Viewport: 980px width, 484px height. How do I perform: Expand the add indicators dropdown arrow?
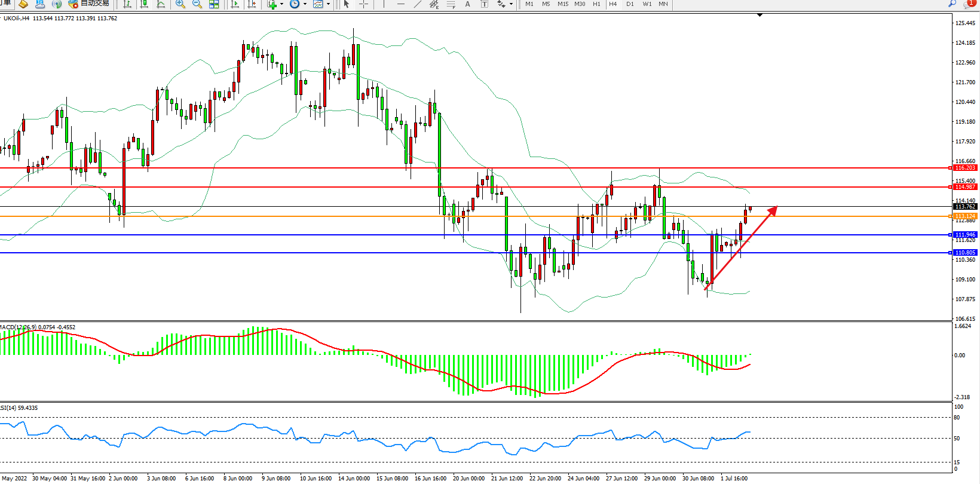(x=282, y=4)
